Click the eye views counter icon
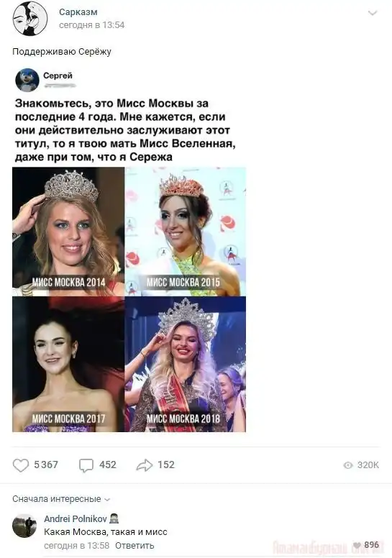The image size is (392, 558). pyautogui.click(x=348, y=465)
